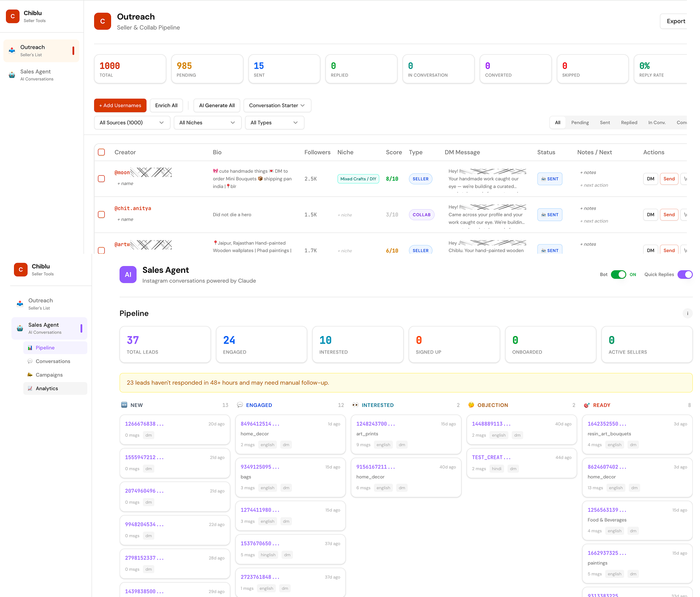Open the Conversation Starter dropdown
The height and width of the screenshot is (597, 700).
point(277,105)
